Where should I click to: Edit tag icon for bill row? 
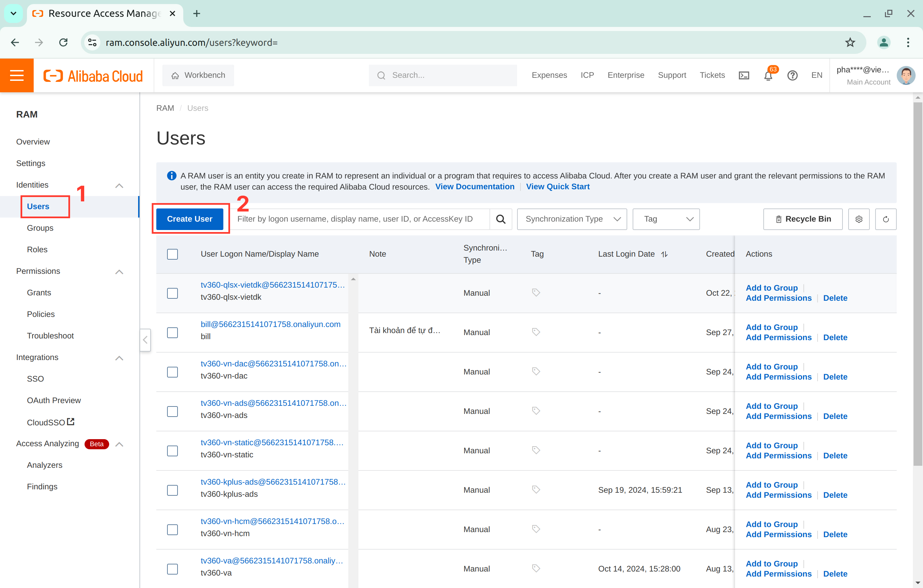pos(536,332)
